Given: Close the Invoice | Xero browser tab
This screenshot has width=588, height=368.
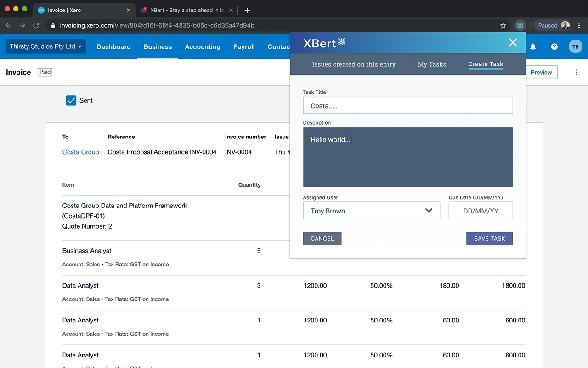Looking at the screenshot, I should click(128, 10).
